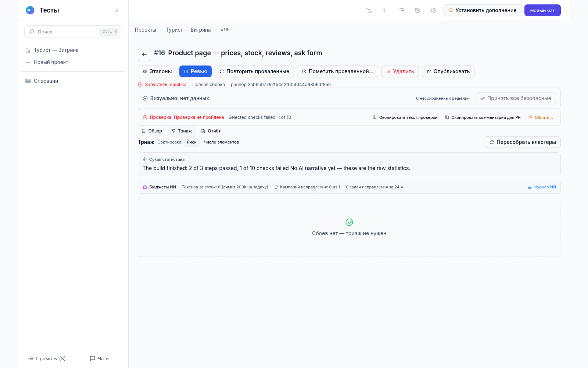Switch to the Отчёт tab
Screen dimensions: 588x368
pyautogui.click(x=211, y=131)
